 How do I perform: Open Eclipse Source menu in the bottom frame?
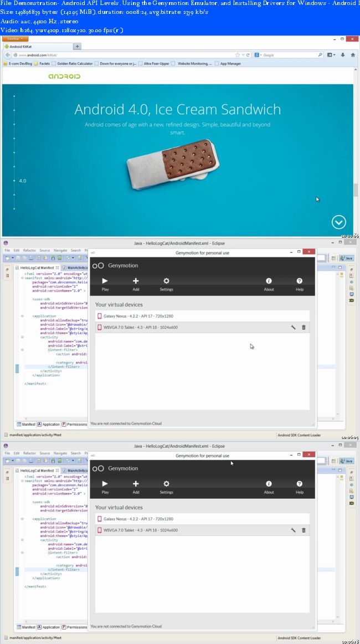[44, 453]
